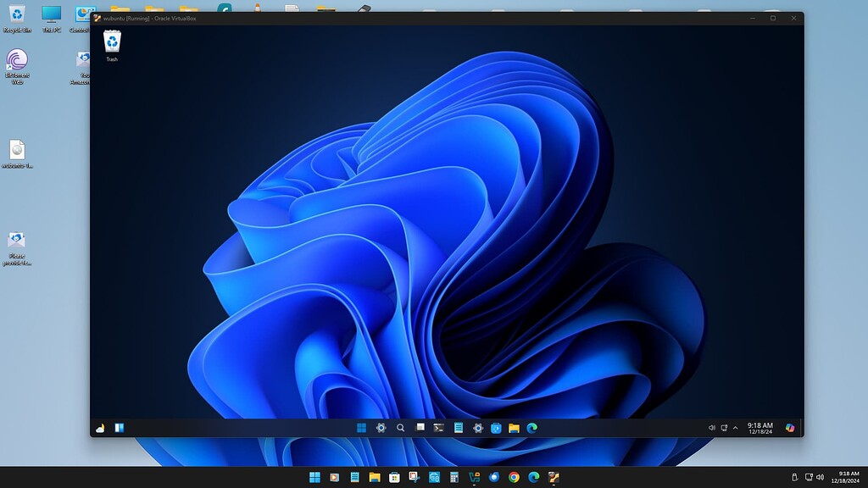
Task: Click the 9:18 AM clock in the wubuntu tray
Action: point(759,427)
